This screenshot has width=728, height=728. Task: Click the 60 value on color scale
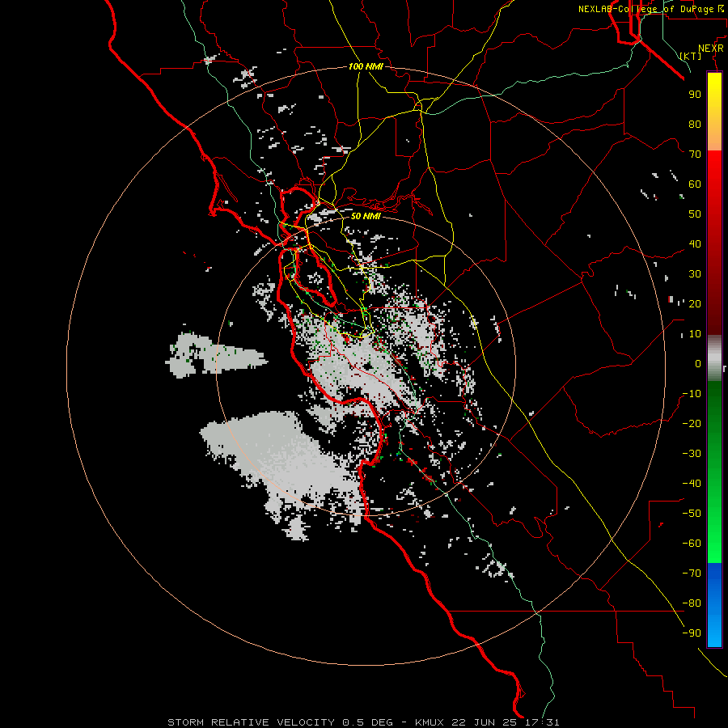coord(695,184)
